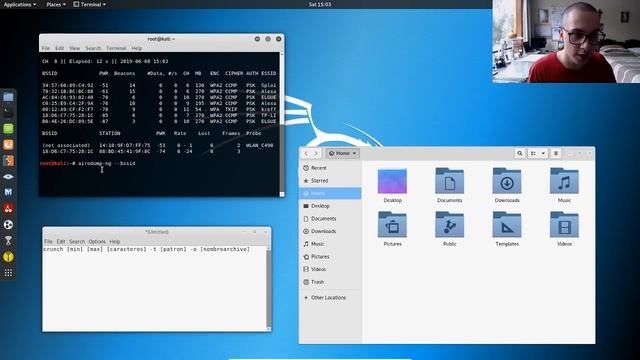Select Recent in file manager sidebar
640x360 pixels.
pos(330,168)
